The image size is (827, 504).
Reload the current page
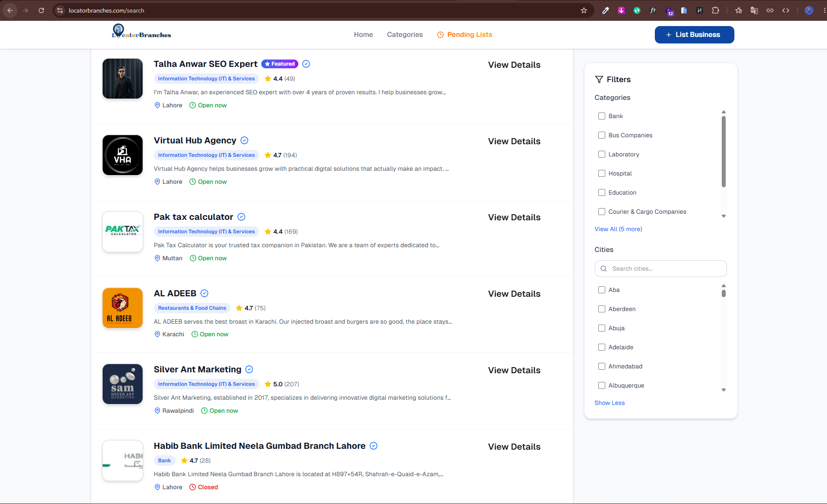coord(41,10)
